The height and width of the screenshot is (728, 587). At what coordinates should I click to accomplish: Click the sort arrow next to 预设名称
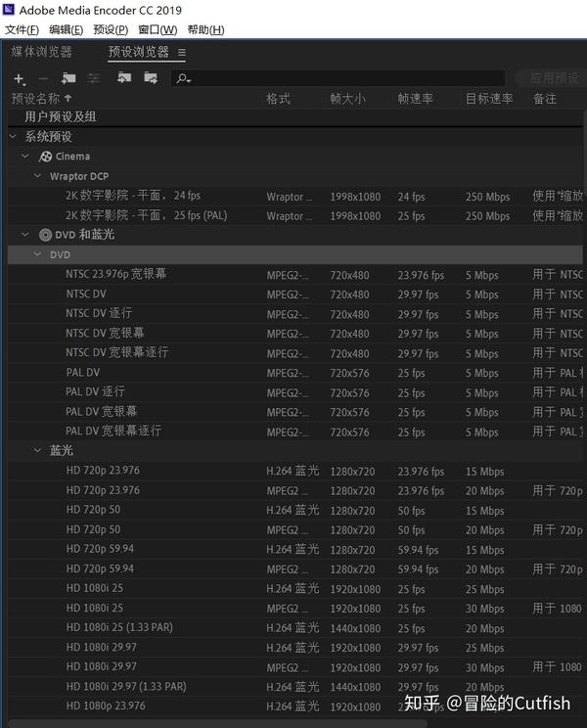coord(68,98)
